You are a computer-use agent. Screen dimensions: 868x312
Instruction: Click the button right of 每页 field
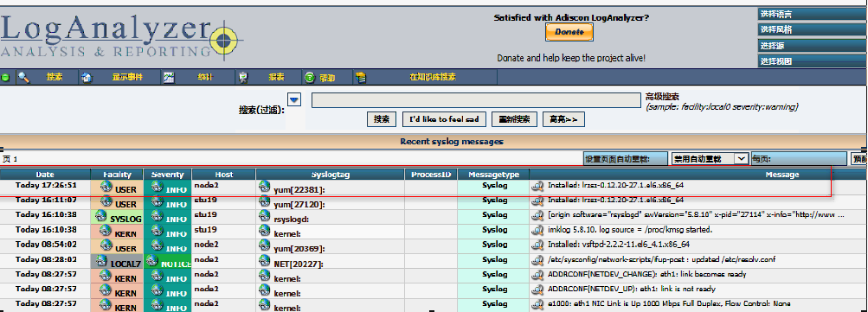tap(859, 159)
